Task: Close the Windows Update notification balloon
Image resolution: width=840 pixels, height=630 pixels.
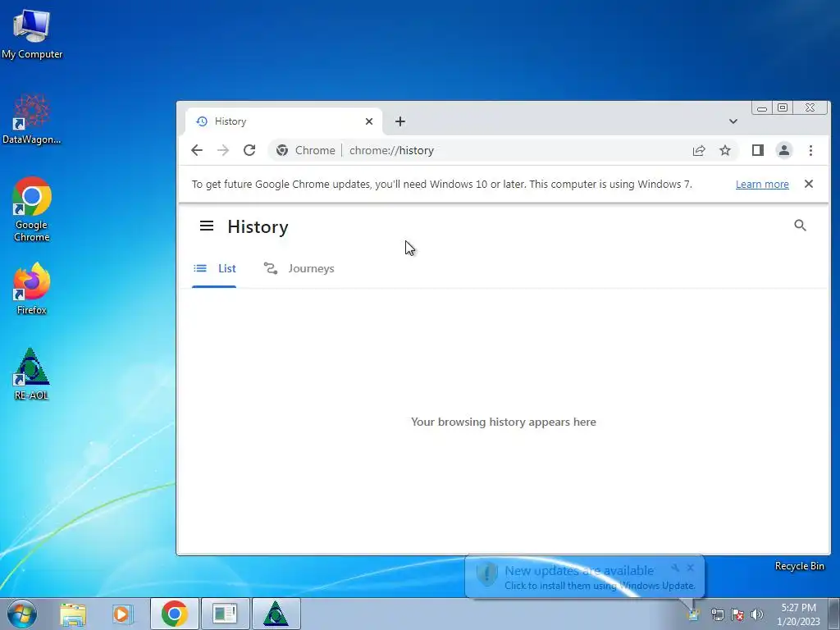Action: pyautogui.click(x=690, y=568)
